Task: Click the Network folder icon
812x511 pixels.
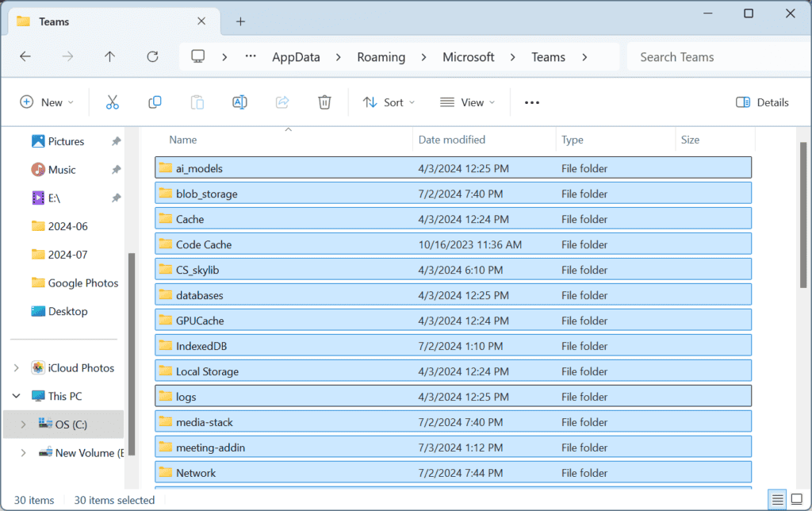Action: pyautogui.click(x=166, y=472)
